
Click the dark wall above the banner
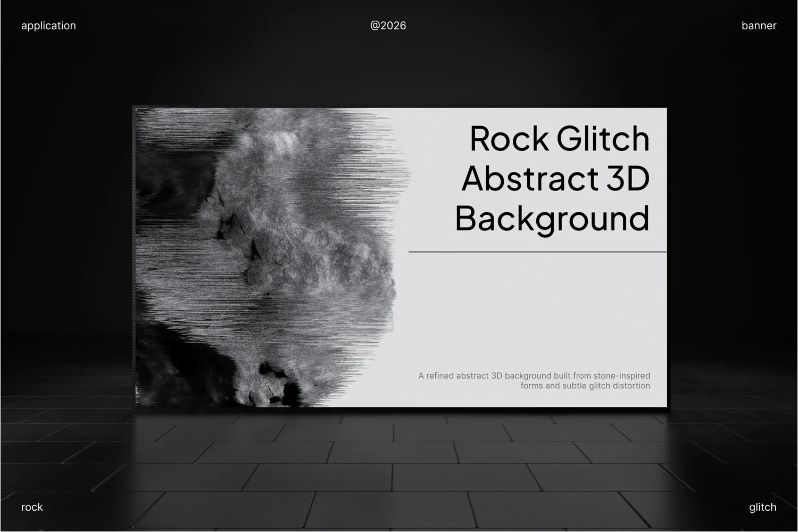(x=399, y=69)
